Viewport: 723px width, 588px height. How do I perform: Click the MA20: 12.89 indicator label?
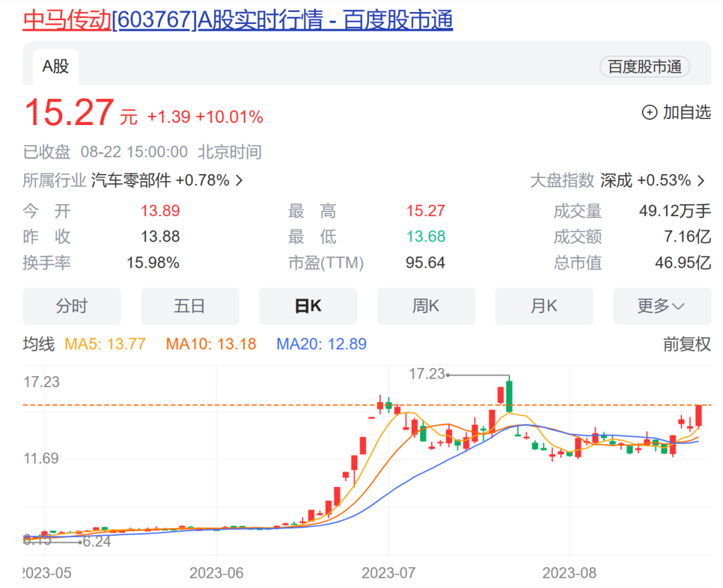[x=321, y=344]
